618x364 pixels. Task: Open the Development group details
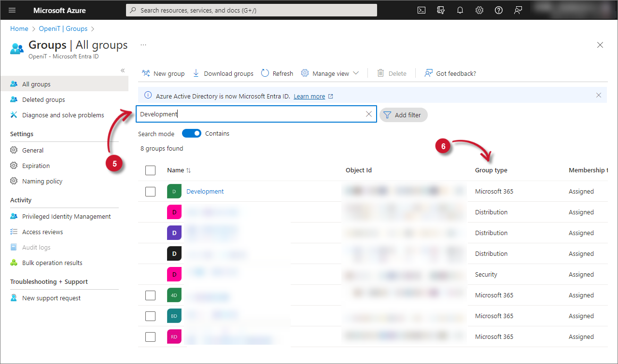pyautogui.click(x=205, y=191)
